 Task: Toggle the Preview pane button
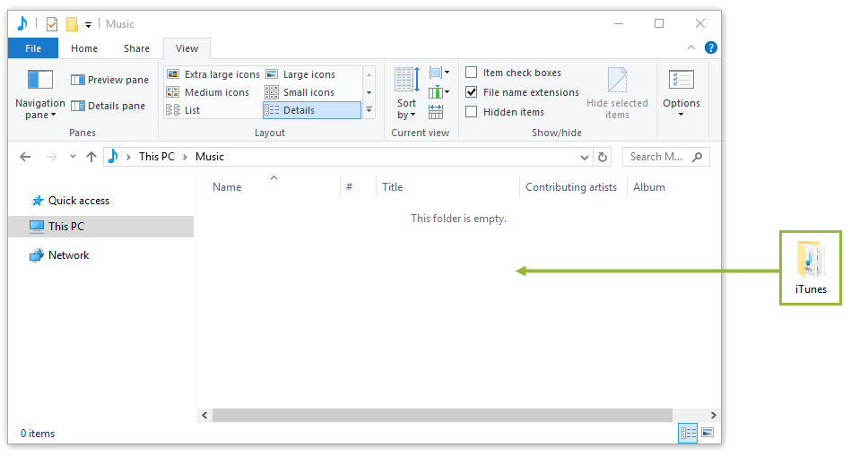coord(109,80)
